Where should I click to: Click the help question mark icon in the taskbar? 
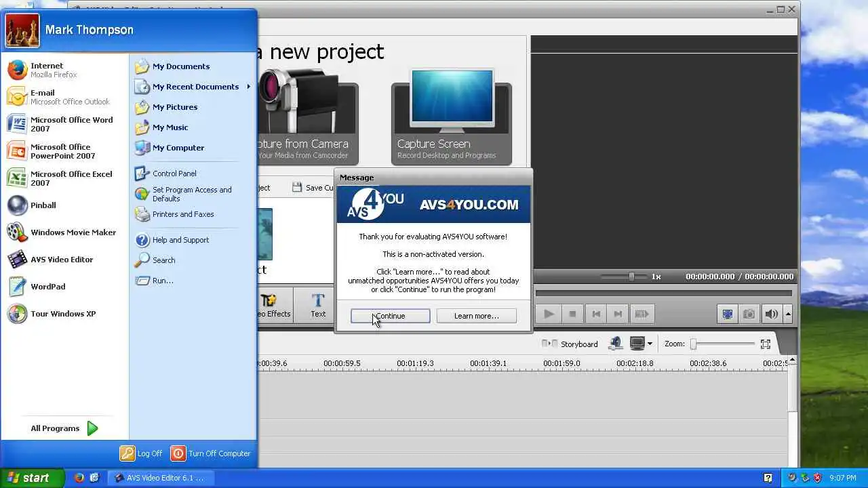[x=768, y=478]
